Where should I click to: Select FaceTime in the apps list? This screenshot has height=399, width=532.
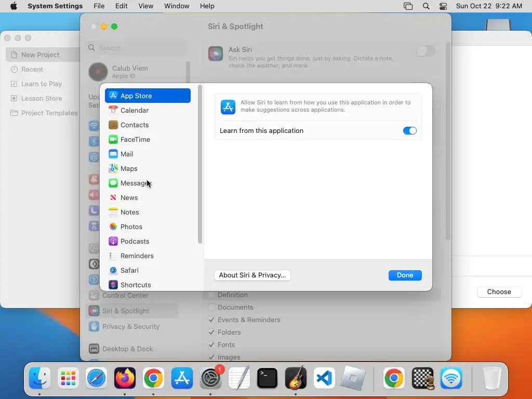(148, 139)
